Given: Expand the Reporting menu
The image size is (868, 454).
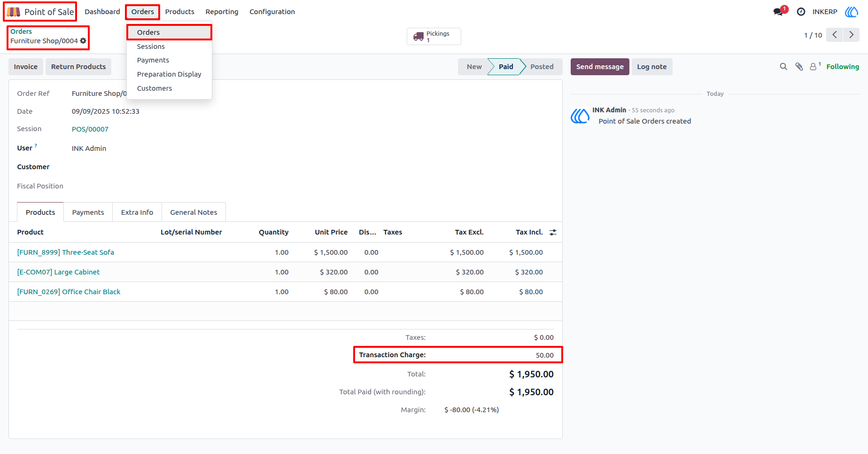Looking at the screenshot, I should pyautogui.click(x=222, y=12).
